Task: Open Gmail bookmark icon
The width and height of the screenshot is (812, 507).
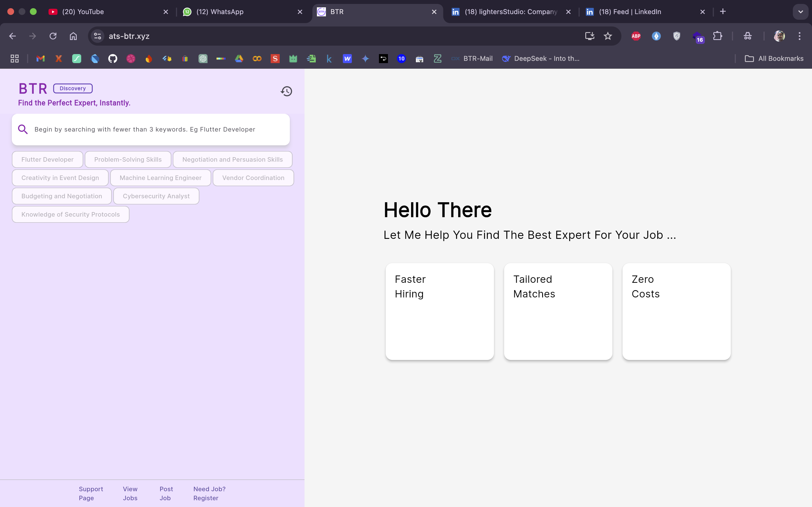Action: tap(41, 59)
